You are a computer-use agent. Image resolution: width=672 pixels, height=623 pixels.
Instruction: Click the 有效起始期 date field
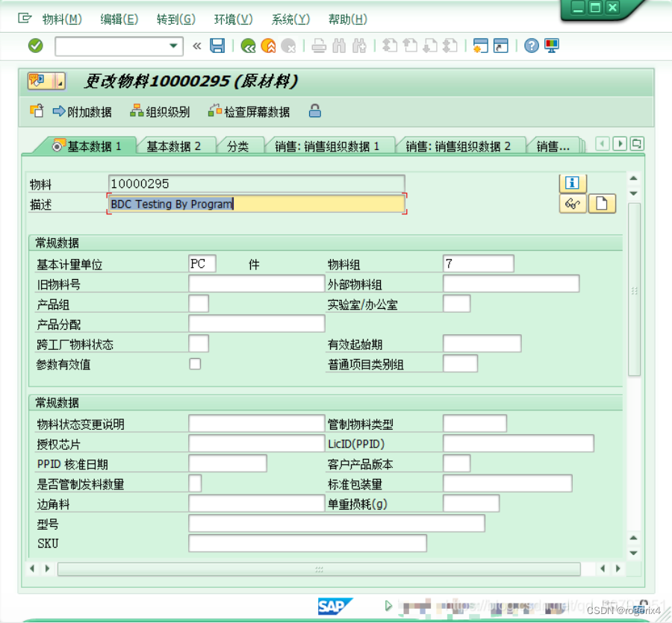[x=482, y=343]
